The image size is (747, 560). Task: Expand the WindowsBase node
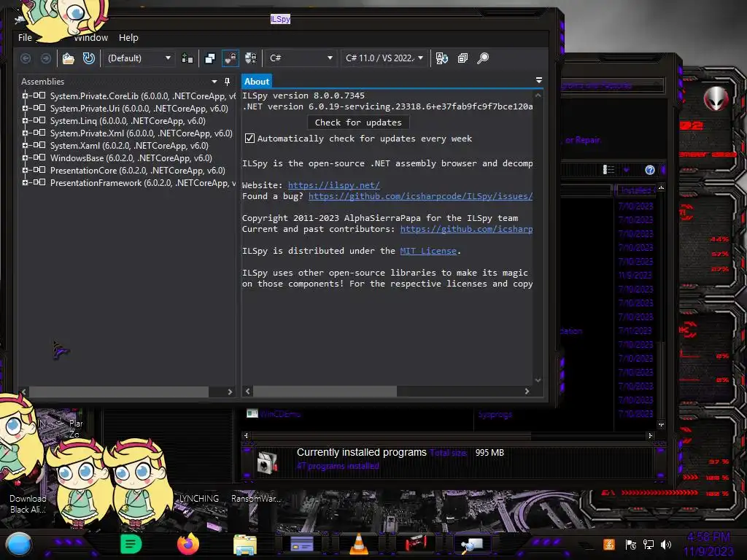(25, 157)
